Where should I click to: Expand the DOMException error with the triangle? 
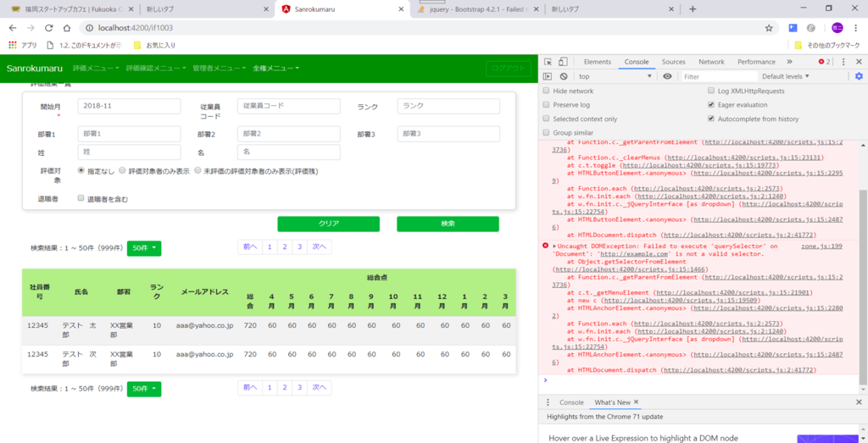(554, 246)
